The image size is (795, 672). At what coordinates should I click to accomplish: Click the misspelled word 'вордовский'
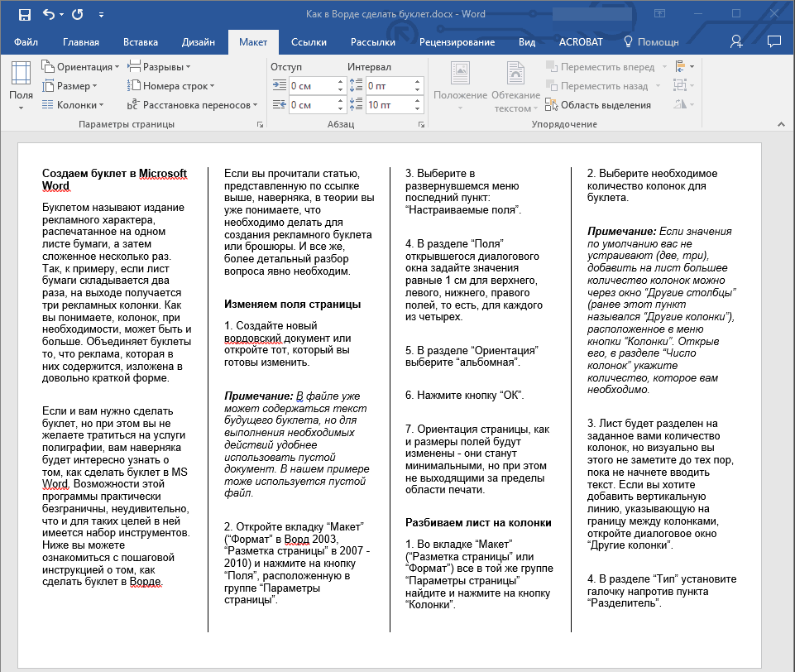pos(252,338)
